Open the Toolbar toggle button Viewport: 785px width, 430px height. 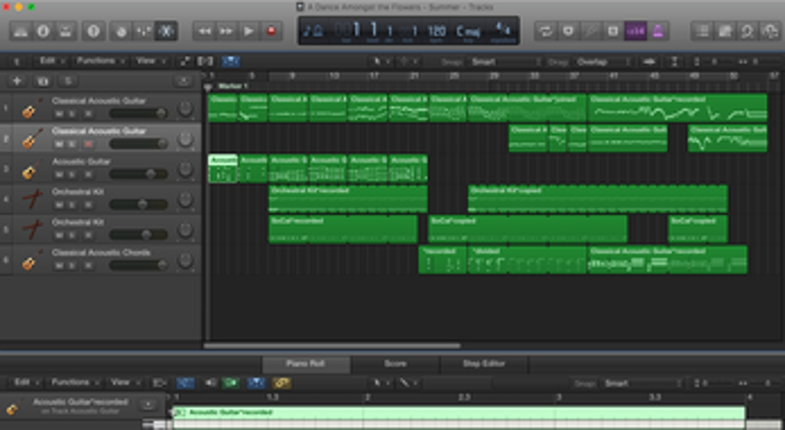coord(66,32)
